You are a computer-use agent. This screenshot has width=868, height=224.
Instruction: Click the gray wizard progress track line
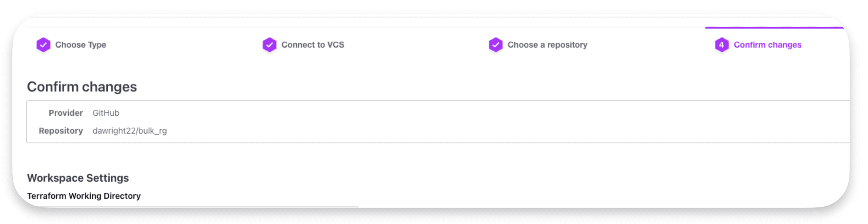click(x=337, y=27)
